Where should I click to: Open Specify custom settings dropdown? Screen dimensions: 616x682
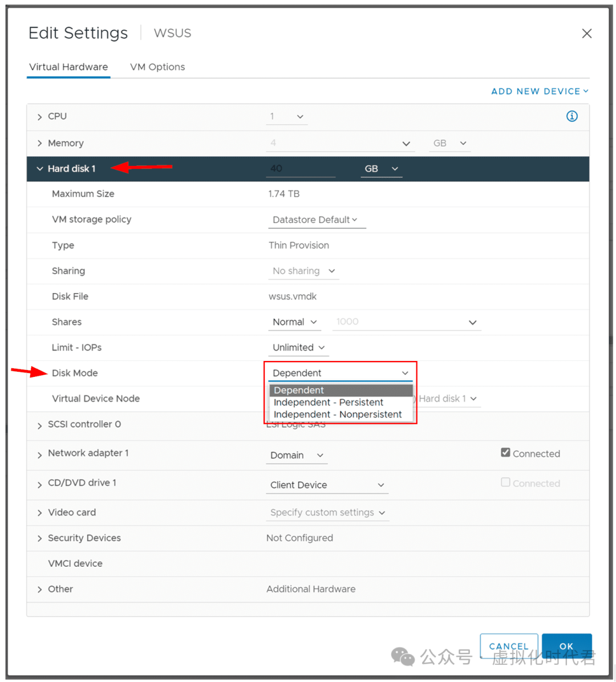327,513
